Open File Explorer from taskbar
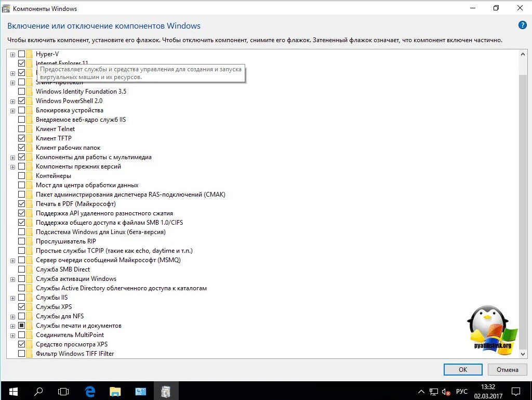Screen dimensions: 532x400 click(115, 392)
